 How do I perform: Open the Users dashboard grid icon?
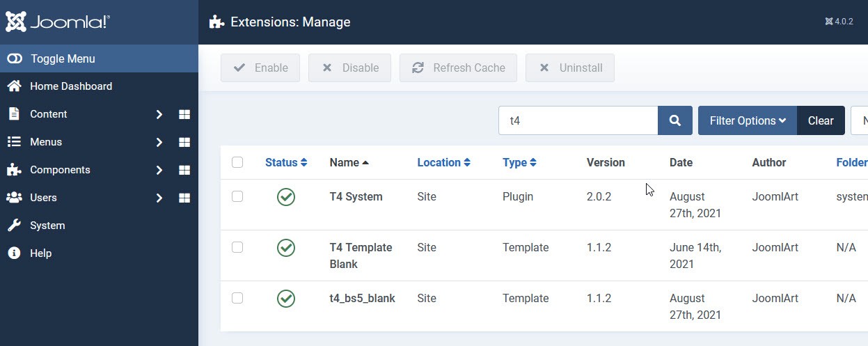[184, 198]
